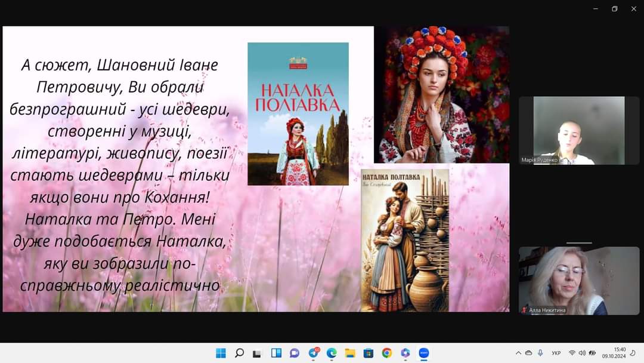
Task: Open the Windows Start menu
Action: pos(221,353)
